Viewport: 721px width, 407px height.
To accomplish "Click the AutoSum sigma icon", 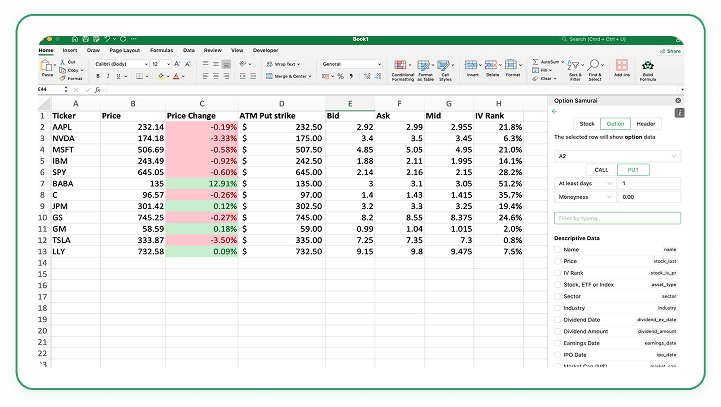I will pyautogui.click(x=535, y=62).
